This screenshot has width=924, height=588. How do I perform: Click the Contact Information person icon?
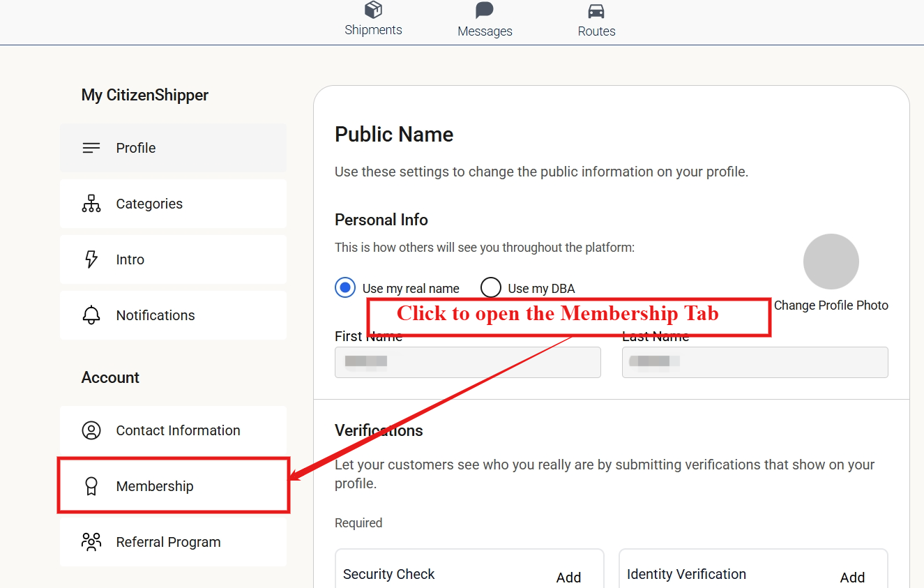pos(91,430)
